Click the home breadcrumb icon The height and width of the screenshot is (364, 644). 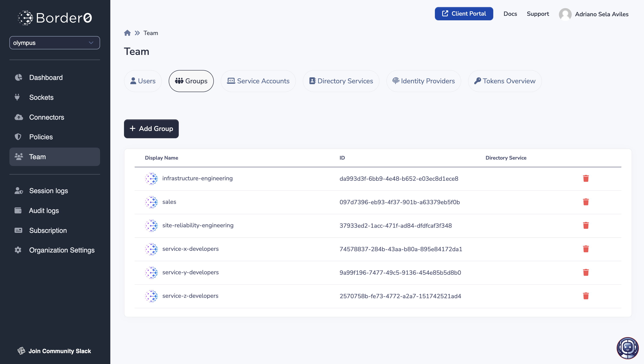pos(127,33)
